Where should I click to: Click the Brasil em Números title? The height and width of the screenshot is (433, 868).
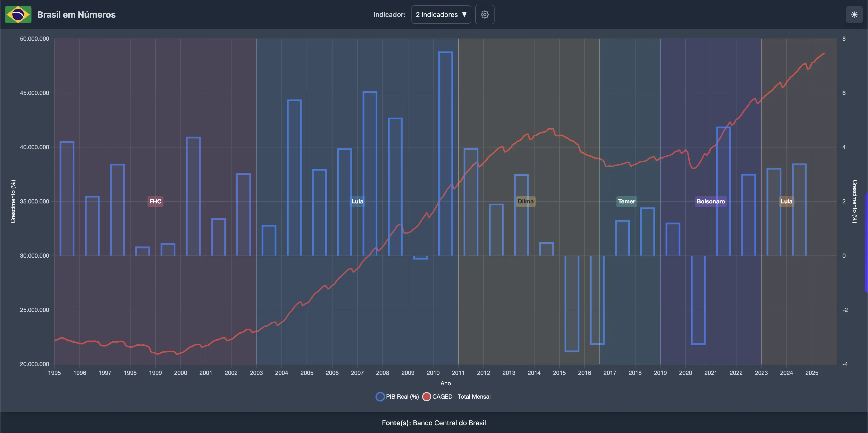(x=77, y=15)
